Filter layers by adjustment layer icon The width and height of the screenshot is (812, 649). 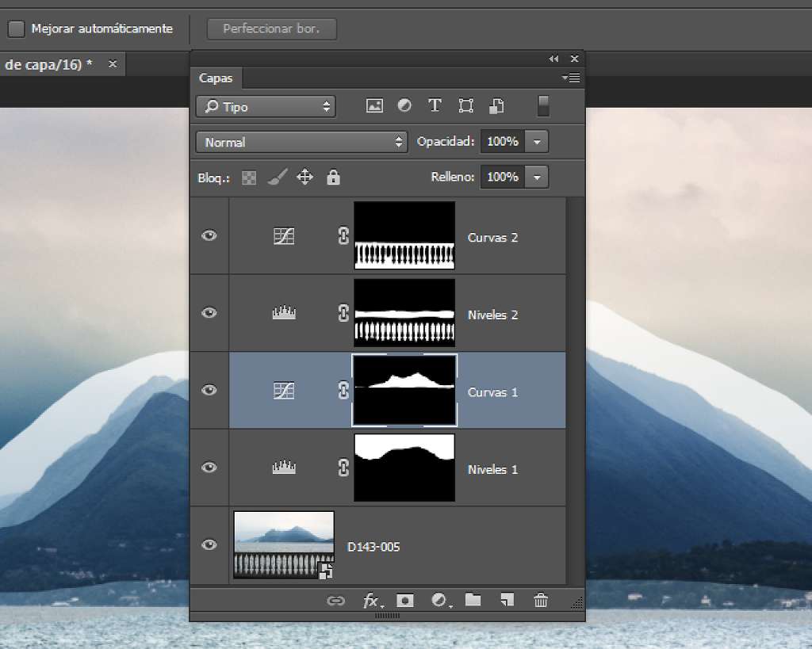click(x=404, y=105)
